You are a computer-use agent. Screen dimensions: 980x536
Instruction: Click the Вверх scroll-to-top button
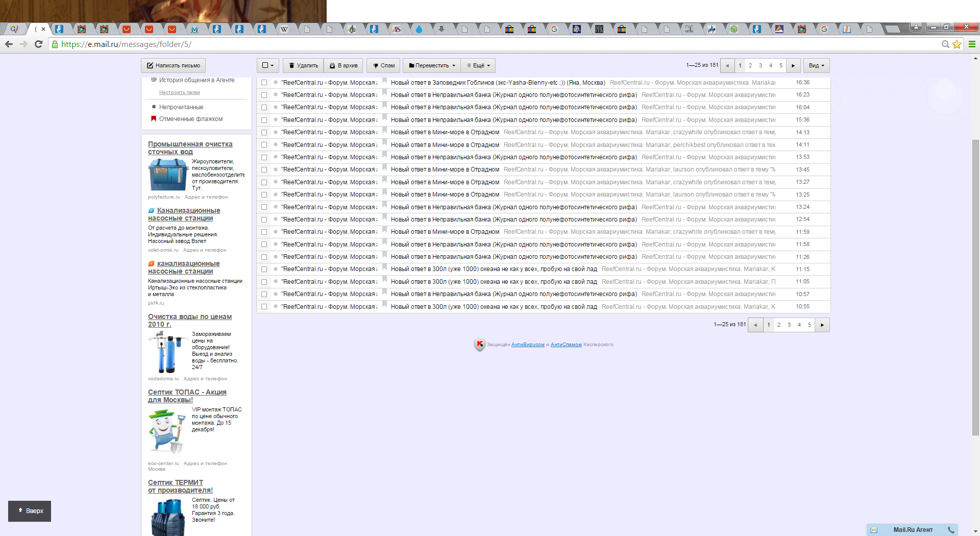pos(30,511)
